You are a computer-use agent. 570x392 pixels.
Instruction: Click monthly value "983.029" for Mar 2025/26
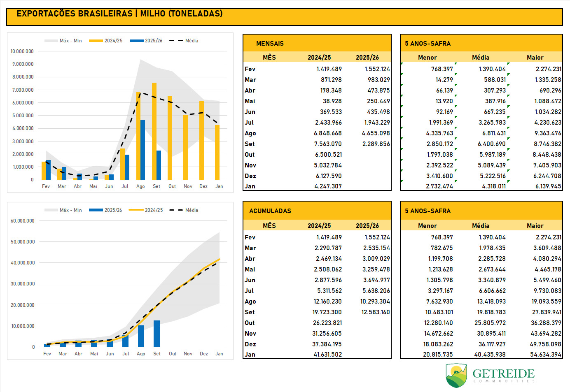(379, 80)
